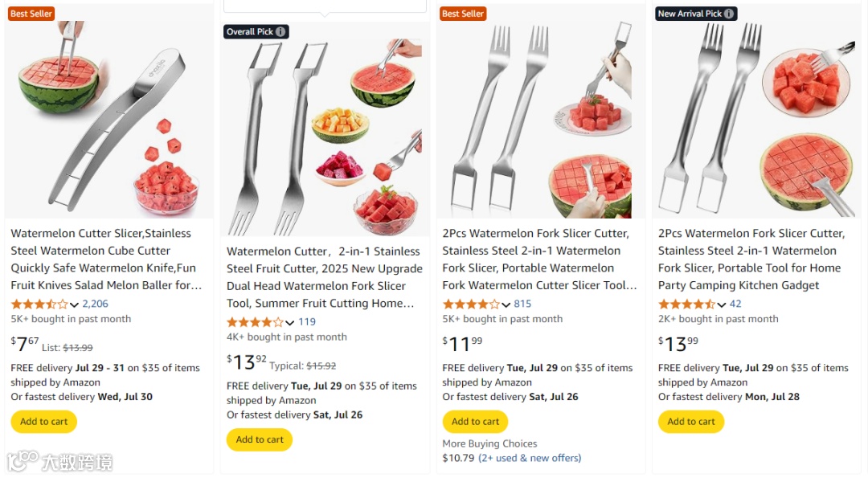Expand rating chevron next to 2,206 reviews
Image resolution: width=868 pixels, height=478 pixels.
tap(74, 304)
